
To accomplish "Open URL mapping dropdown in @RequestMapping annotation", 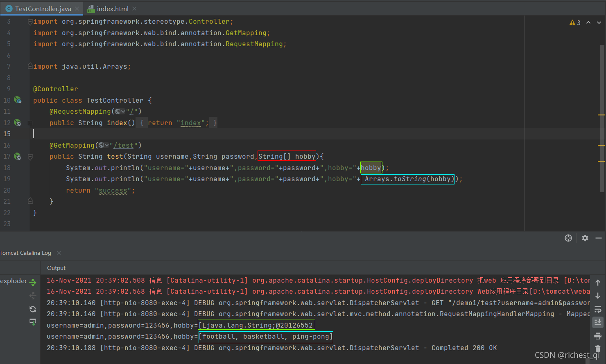I will point(120,111).
